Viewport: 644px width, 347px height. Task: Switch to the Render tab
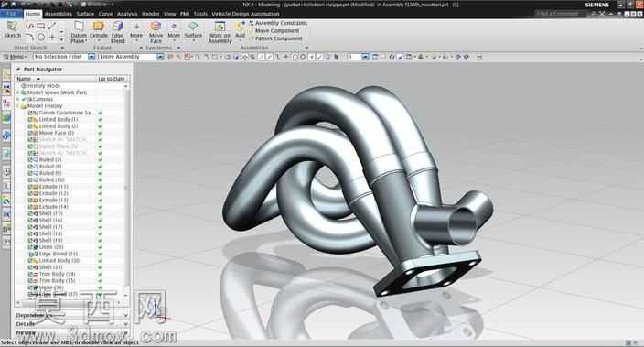[151, 14]
